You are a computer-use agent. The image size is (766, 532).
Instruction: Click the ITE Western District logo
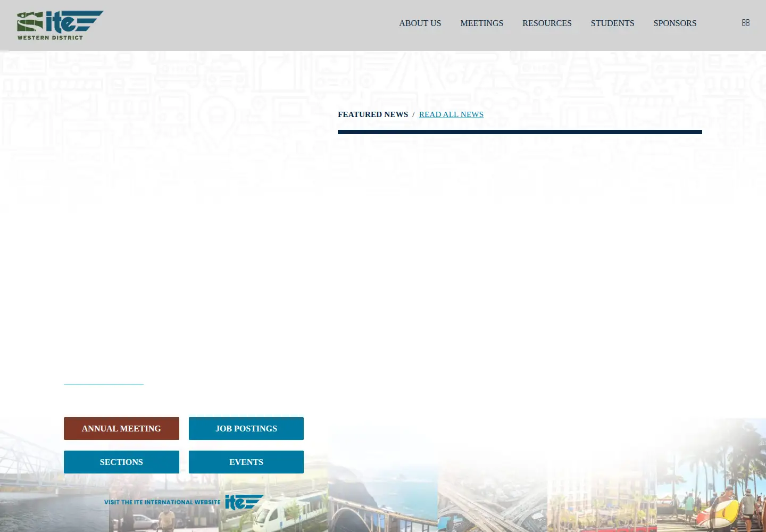(60, 26)
